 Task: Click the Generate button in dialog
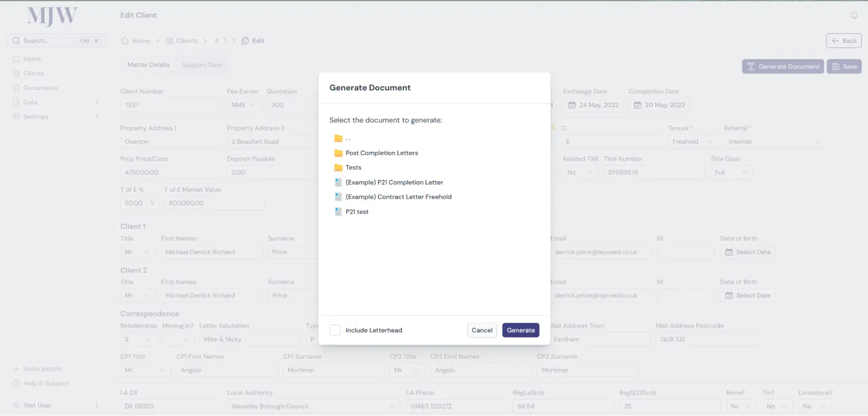point(521,330)
